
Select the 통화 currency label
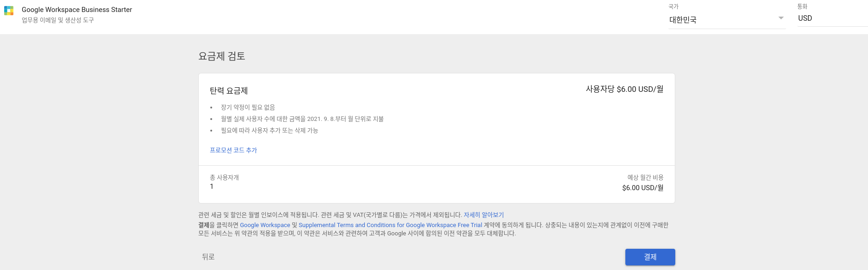[802, 6]
